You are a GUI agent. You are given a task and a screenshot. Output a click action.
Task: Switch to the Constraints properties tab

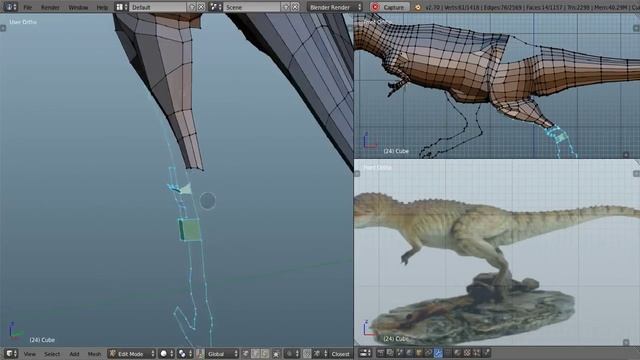coord(429,353)
